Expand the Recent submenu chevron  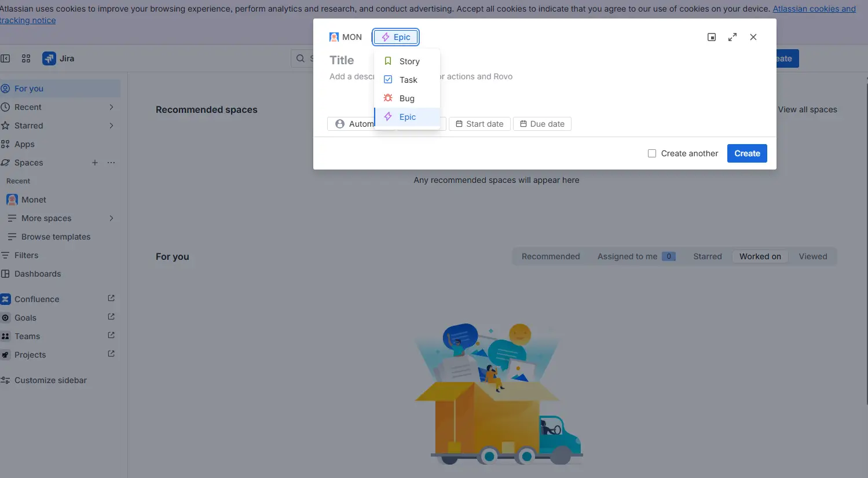111,107
